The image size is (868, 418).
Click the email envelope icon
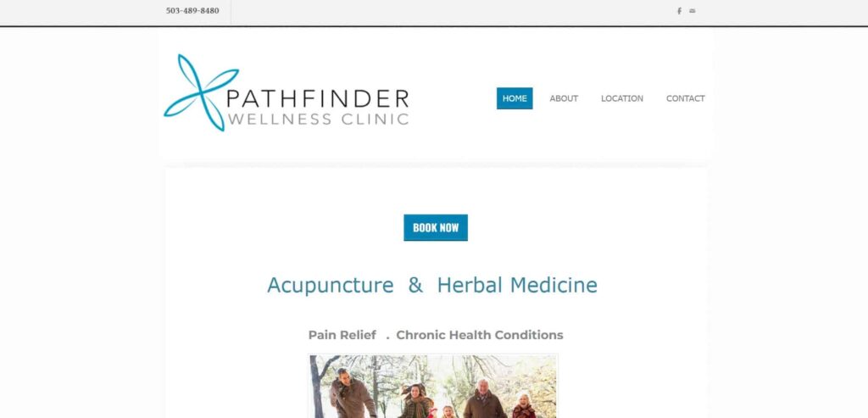(x=693, y=11)
